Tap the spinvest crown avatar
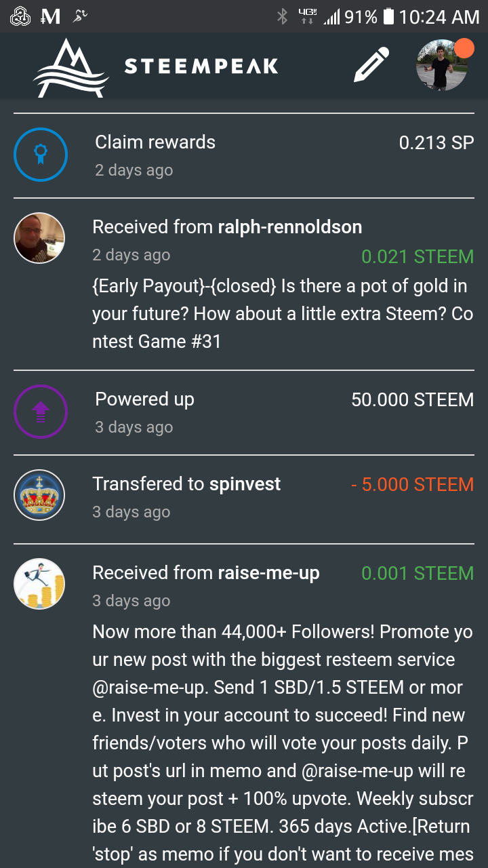 (x=40, y=495)
